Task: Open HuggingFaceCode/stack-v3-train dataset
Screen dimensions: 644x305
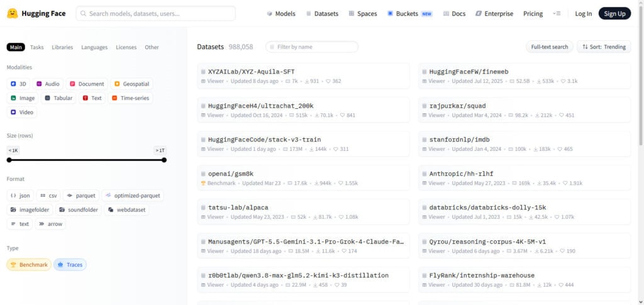Action: pos(304,143)
